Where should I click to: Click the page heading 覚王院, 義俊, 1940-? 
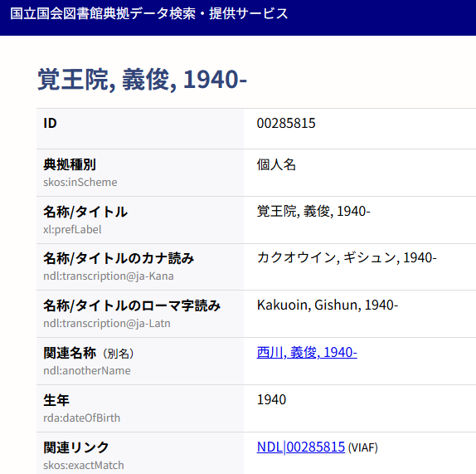(142, 80)
